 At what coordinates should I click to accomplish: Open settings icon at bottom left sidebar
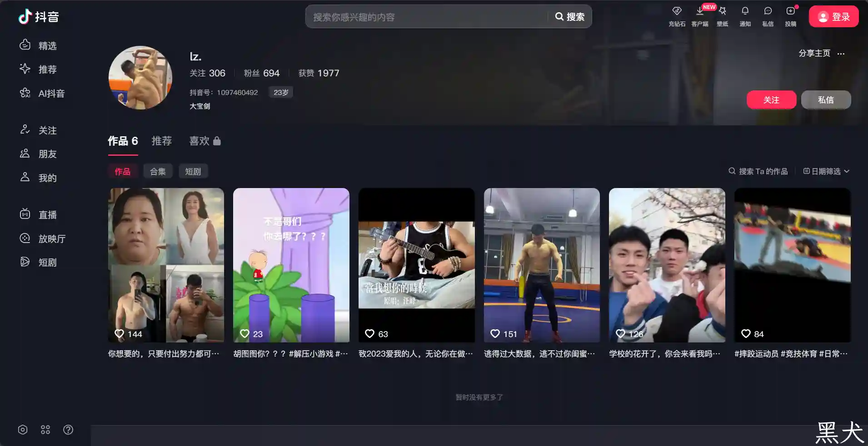(x=23, y=430)
